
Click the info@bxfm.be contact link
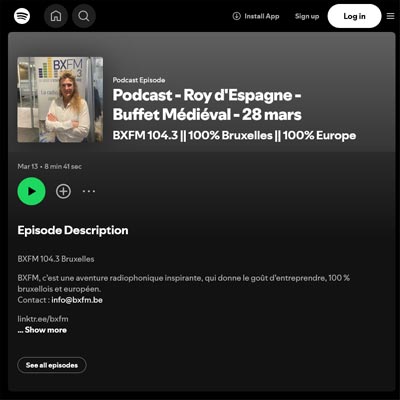click(x=77, y=300)
